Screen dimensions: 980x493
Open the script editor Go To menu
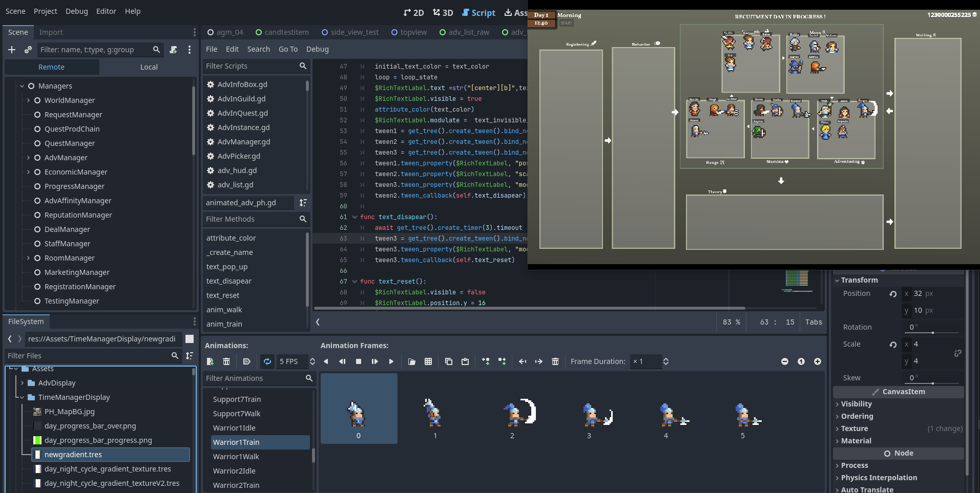(288, 49)
